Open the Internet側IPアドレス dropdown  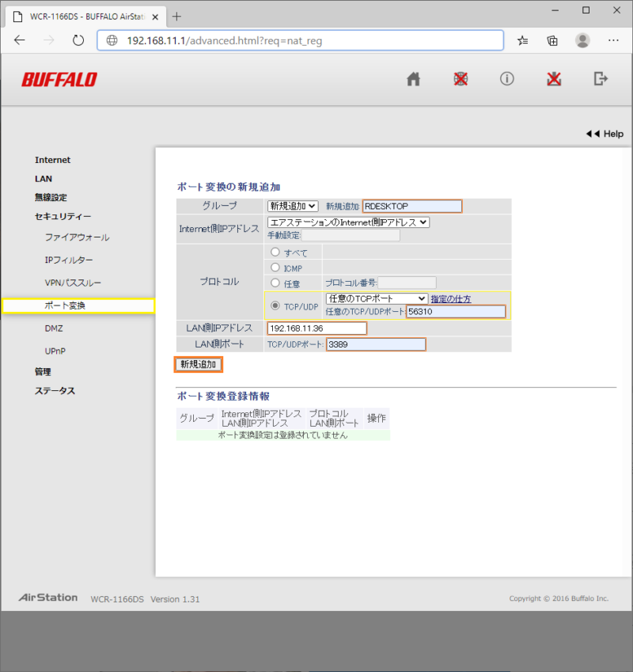click(348, 222)
